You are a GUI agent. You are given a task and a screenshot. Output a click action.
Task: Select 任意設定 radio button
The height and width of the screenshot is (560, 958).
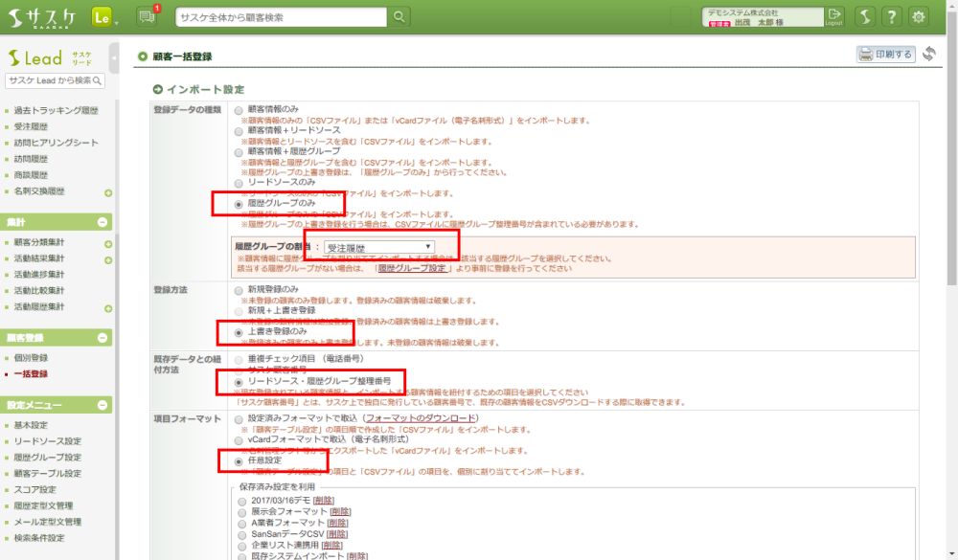coord(239,461)
